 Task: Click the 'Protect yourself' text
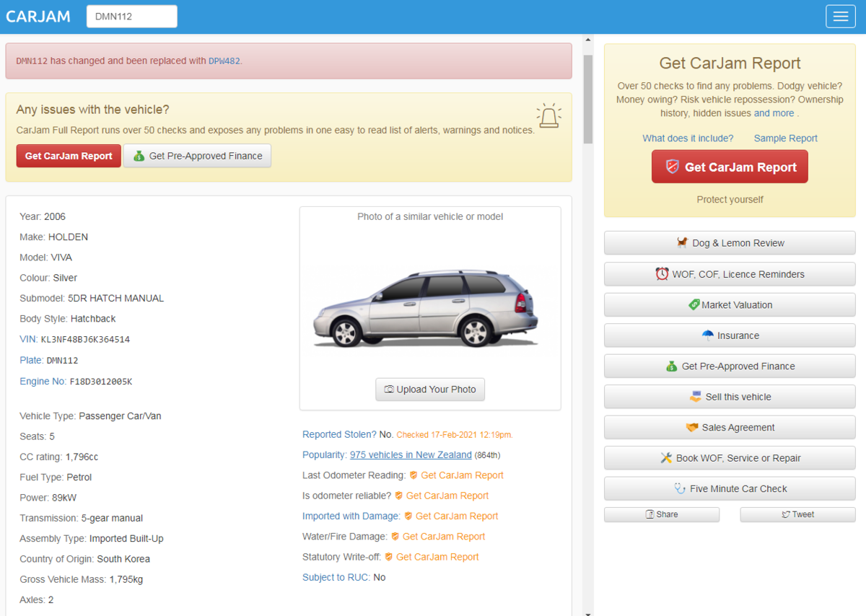pos(730,199)
